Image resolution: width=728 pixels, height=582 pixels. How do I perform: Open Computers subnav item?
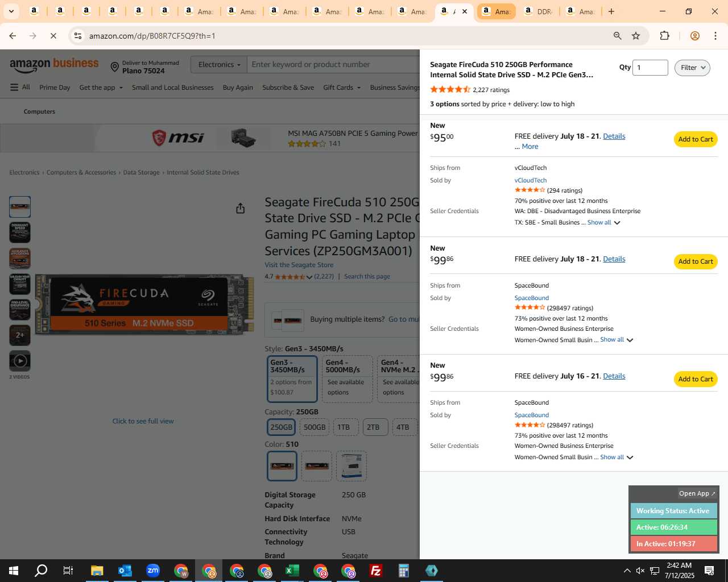coord(39,111)
